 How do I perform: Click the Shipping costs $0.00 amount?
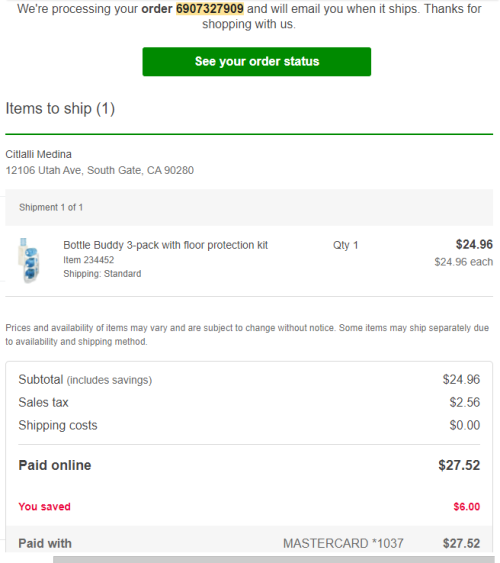coord(464,425)
